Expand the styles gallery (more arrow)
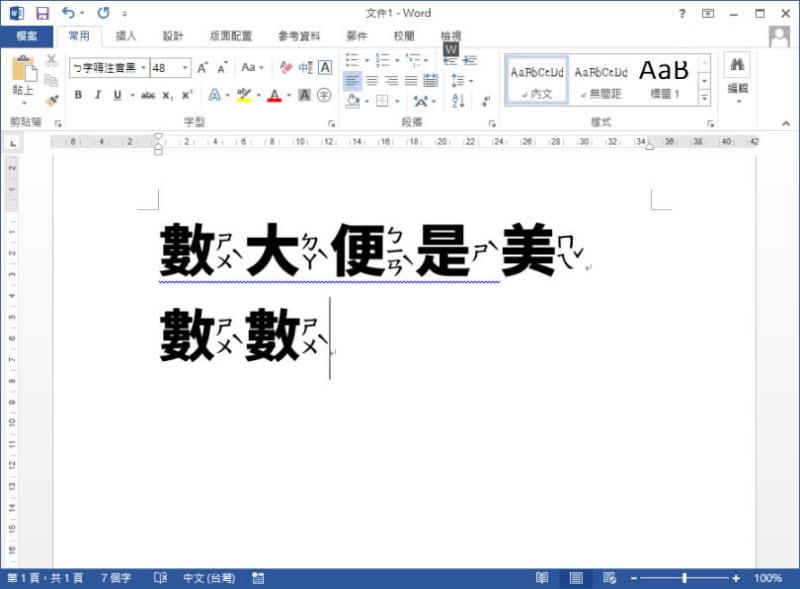Viewport: 800px width, 589px height. tap(704, 97)
